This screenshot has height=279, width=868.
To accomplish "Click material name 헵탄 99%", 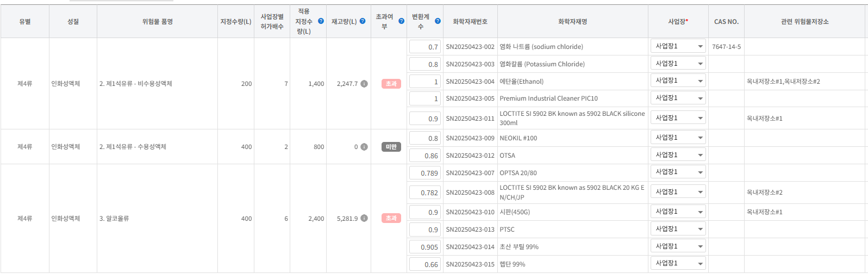I will [x=513, y=264].
